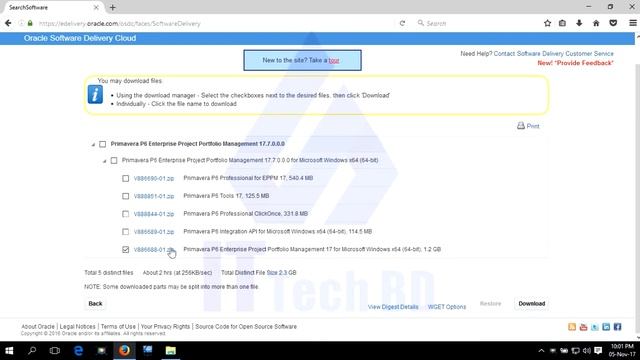Screen dimensions: 640x360
Task: Open the Facebook icon in footer
Action: pos(618,327)
